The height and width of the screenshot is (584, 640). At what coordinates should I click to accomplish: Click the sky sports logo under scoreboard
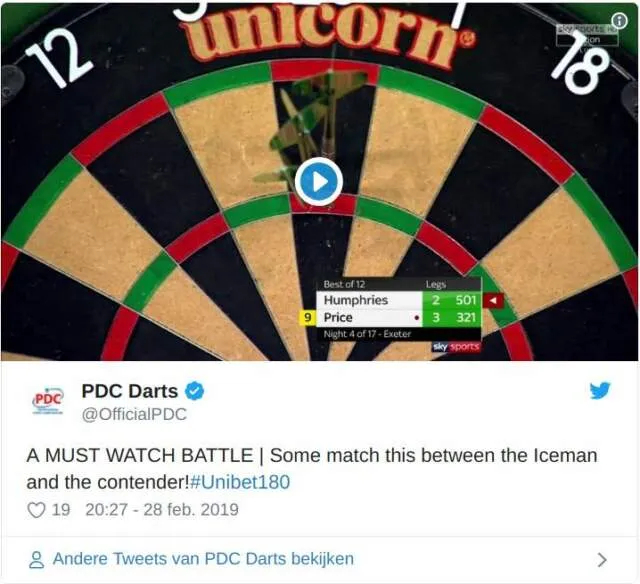456,346
